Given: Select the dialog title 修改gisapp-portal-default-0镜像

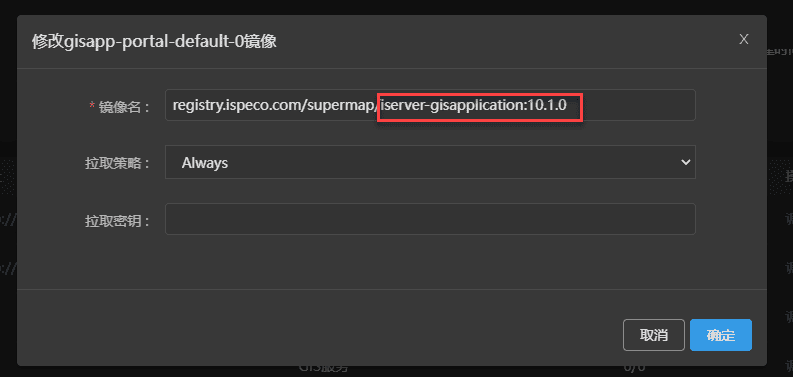Looking at the screenshot, I should point(154,41).
